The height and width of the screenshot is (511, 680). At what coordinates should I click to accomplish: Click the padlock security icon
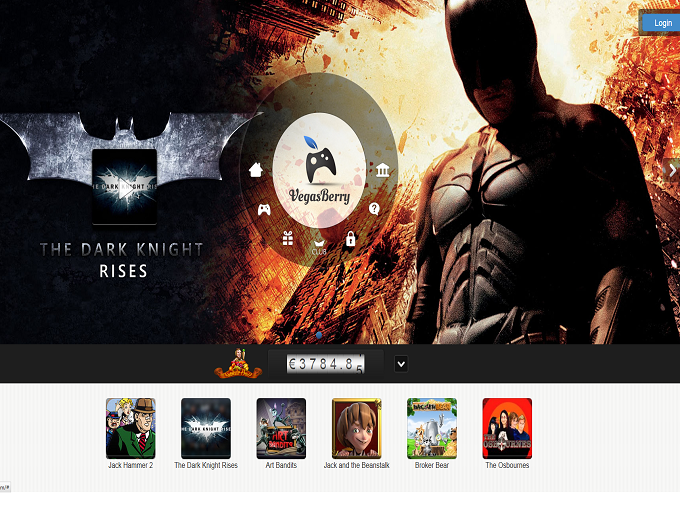click(350, 239)
